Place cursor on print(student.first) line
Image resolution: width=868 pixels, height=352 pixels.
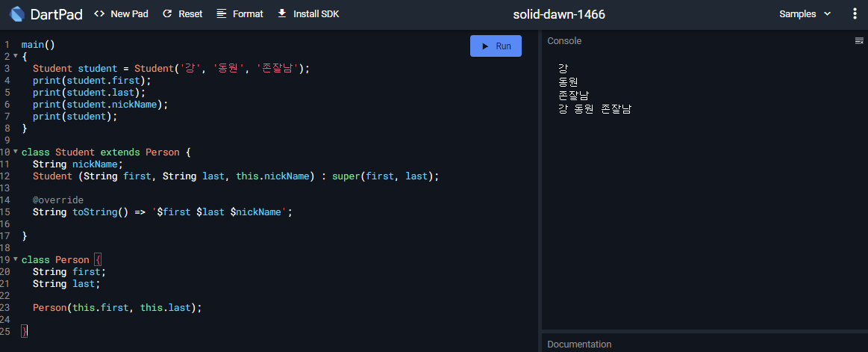[92, 81]
